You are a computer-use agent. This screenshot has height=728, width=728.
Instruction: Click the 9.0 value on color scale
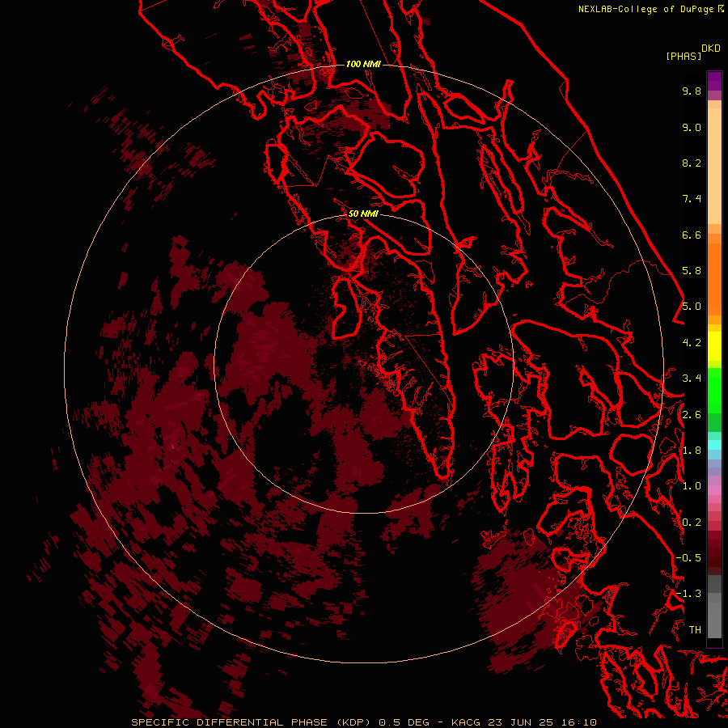tap(692, 127)
